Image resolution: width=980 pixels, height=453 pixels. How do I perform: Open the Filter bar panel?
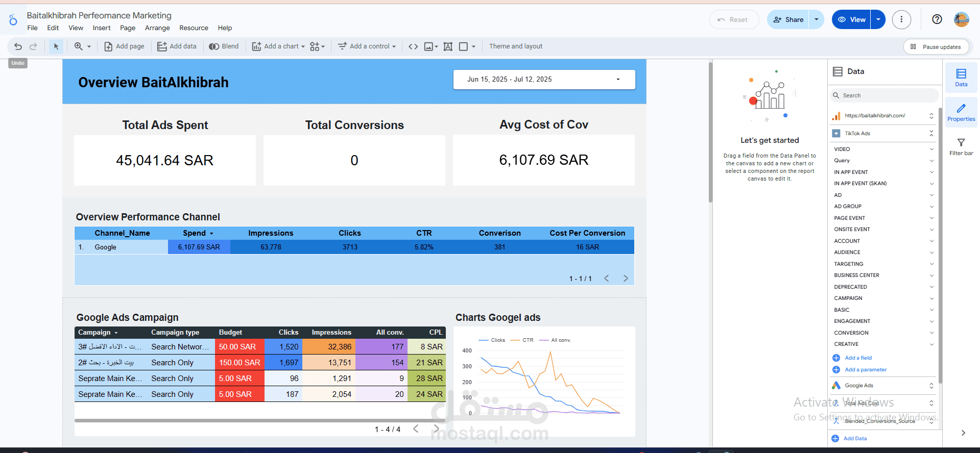[961, 146]
